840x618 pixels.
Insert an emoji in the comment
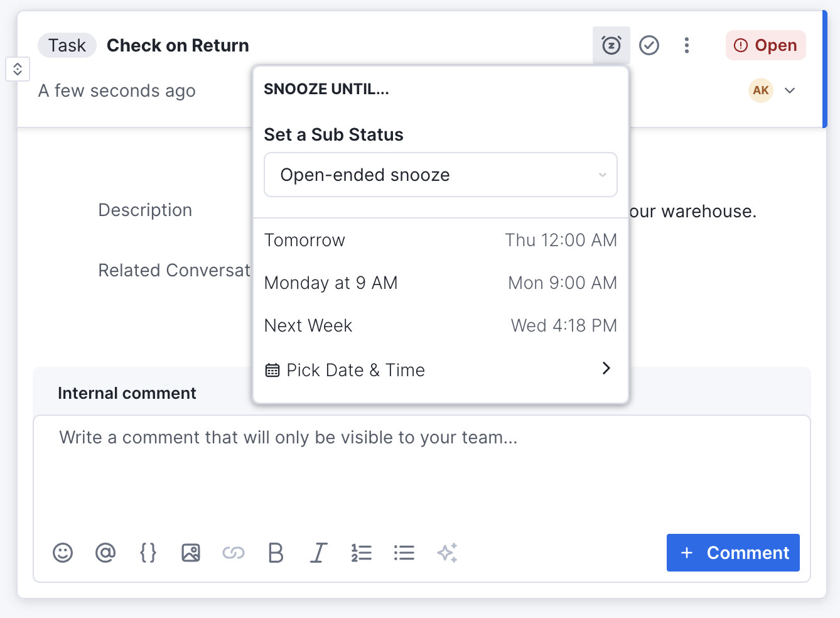click(x=63, y=553)
